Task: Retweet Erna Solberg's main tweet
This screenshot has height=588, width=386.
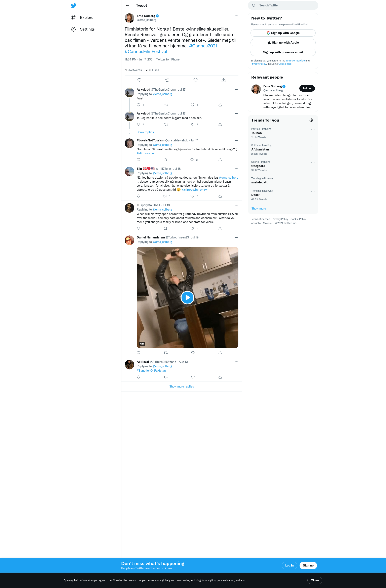Action: (x=167, y=80)
